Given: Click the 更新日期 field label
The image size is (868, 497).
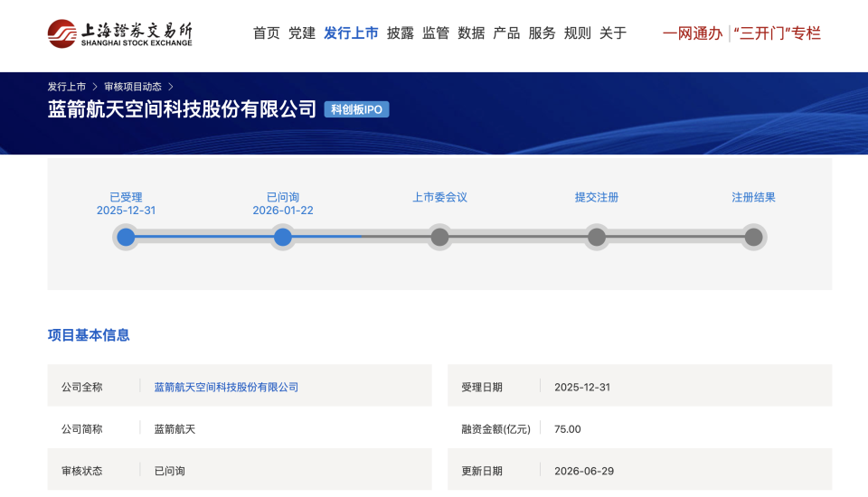Looking at the screenshot, I should [x=482, y=471].
